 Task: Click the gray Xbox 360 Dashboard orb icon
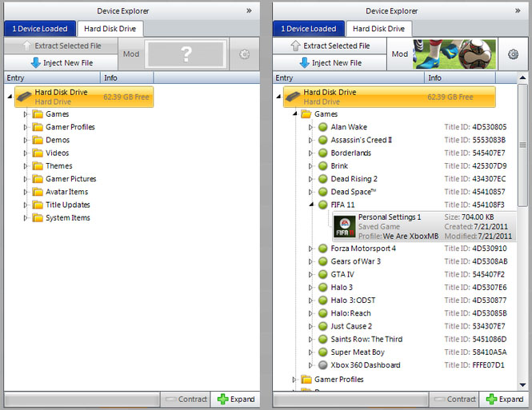pos(323,365)
